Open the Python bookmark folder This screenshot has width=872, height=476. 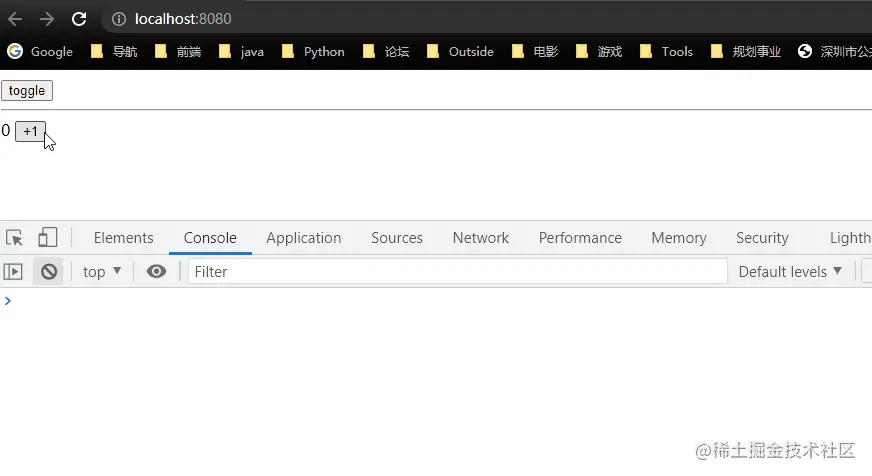(313, 52)
